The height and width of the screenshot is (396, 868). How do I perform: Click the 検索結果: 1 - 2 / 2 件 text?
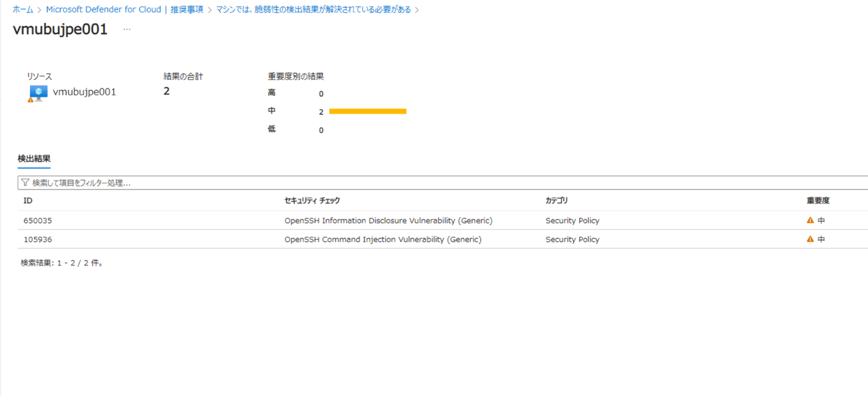click(x=61, y=263)
